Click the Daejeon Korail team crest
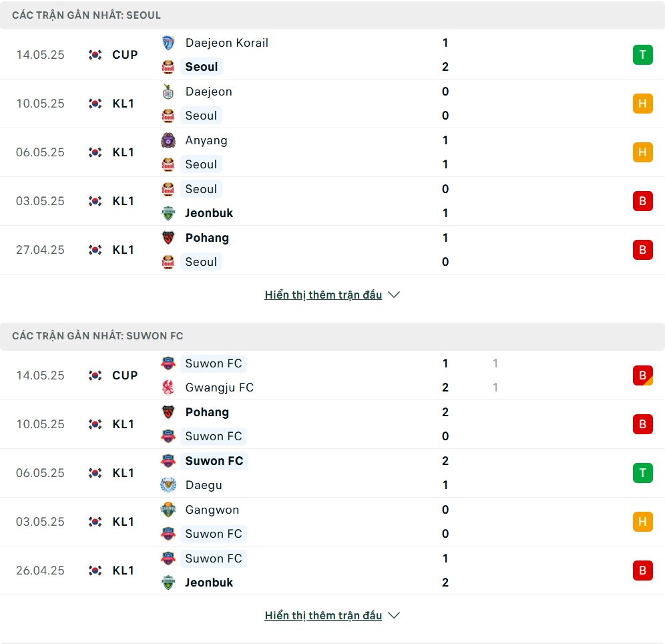 pos(168,43)
